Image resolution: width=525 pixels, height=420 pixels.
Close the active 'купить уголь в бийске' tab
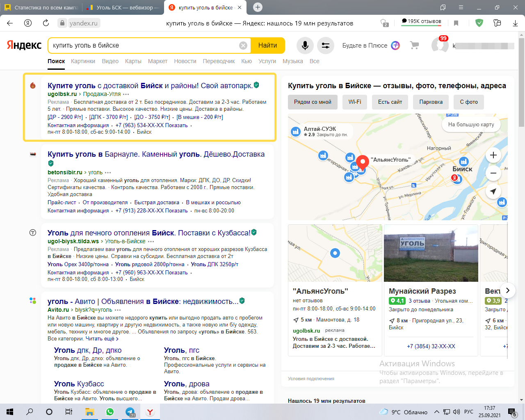pos(240,7)
